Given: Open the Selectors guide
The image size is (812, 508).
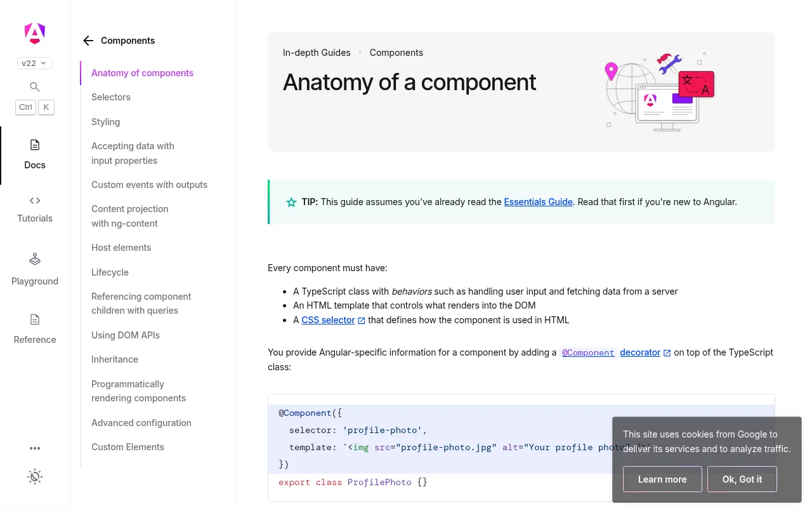Looking at the screenshot, I should (111, 97).
